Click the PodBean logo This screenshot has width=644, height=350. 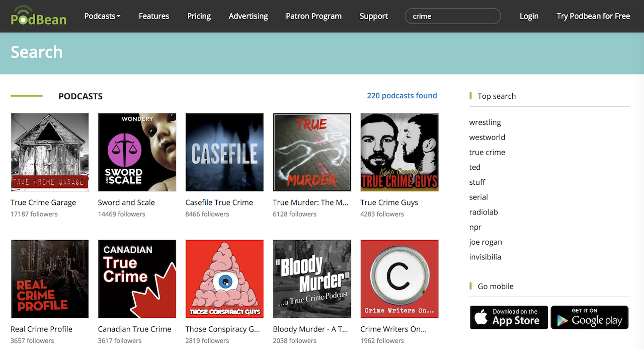(x=38, y=16)
